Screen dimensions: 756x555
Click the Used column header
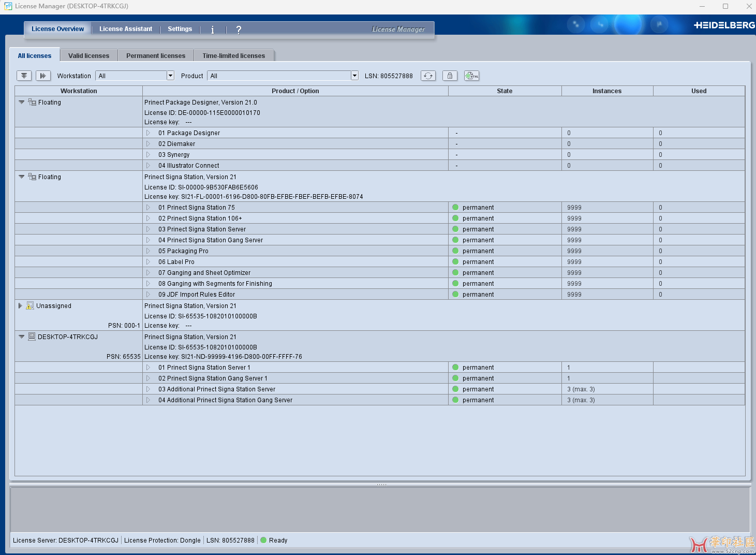[699, 91]
